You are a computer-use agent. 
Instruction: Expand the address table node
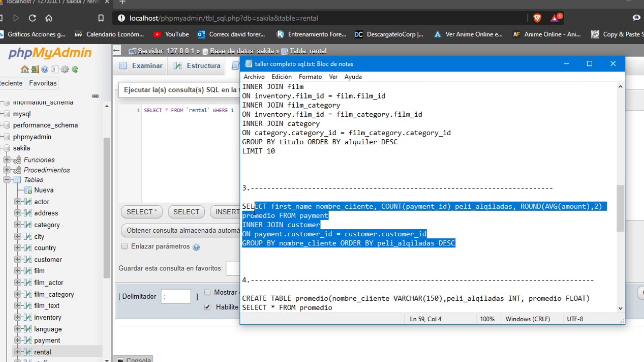coord(18,213)
